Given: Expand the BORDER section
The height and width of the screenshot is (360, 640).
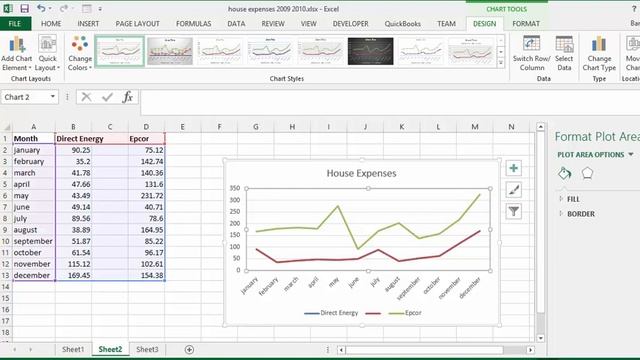Looking at the screenshot, I should [x=580, y=214].
